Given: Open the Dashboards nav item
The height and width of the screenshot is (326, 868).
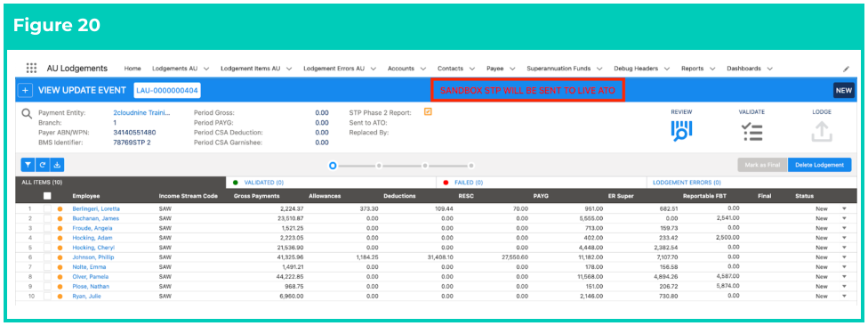Looking at the screenshot, I should pos(743,69).
